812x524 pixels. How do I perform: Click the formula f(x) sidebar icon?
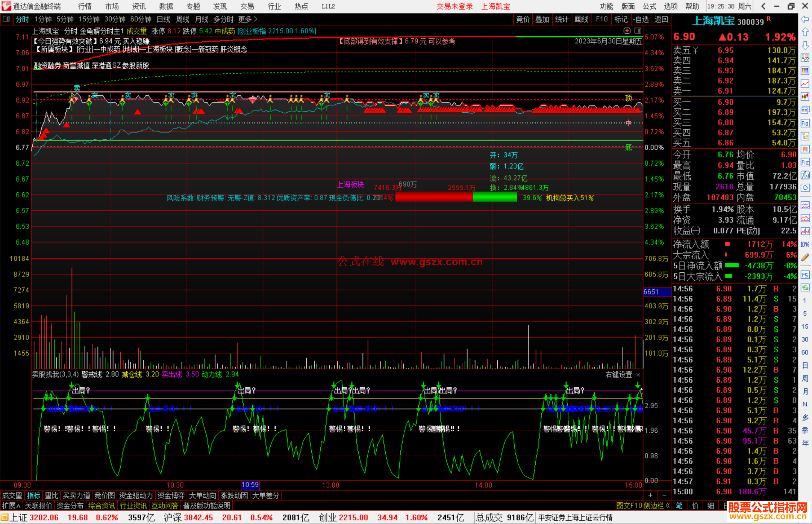(805, 175)
